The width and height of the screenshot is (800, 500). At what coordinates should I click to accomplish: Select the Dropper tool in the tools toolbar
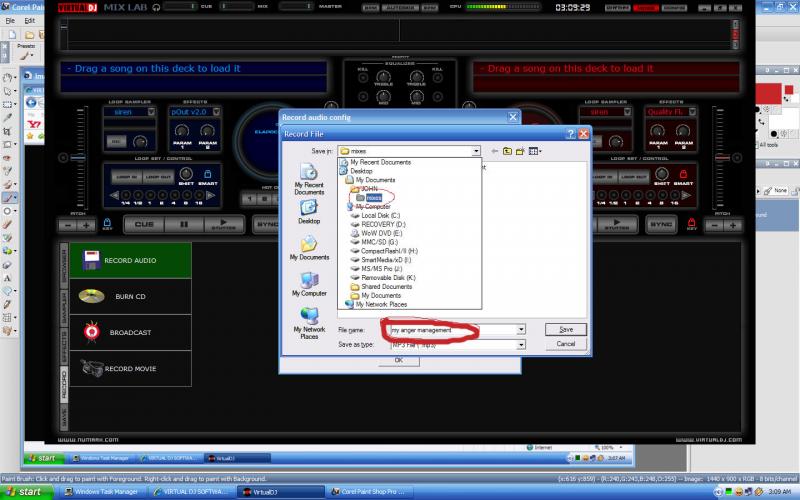[8, 117]
